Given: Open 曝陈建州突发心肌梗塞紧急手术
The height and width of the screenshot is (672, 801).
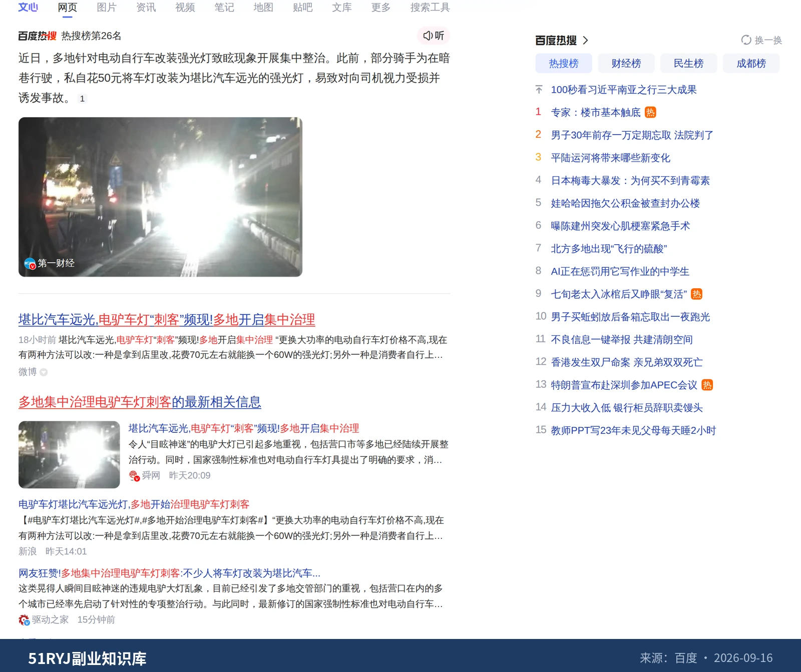Looking at the screenshot, I should (x=620, y=226).
